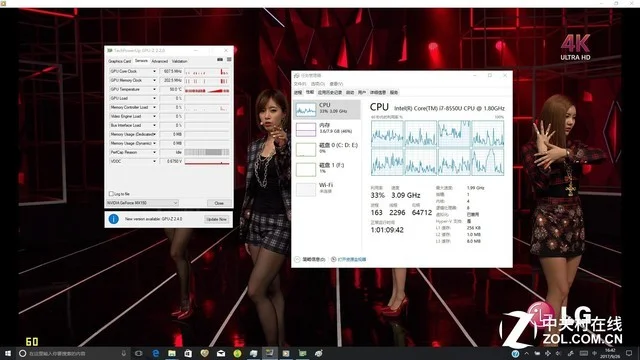Enable the Log to file checkbox
The height and width of the screenshot is (360, 640).
111,194
